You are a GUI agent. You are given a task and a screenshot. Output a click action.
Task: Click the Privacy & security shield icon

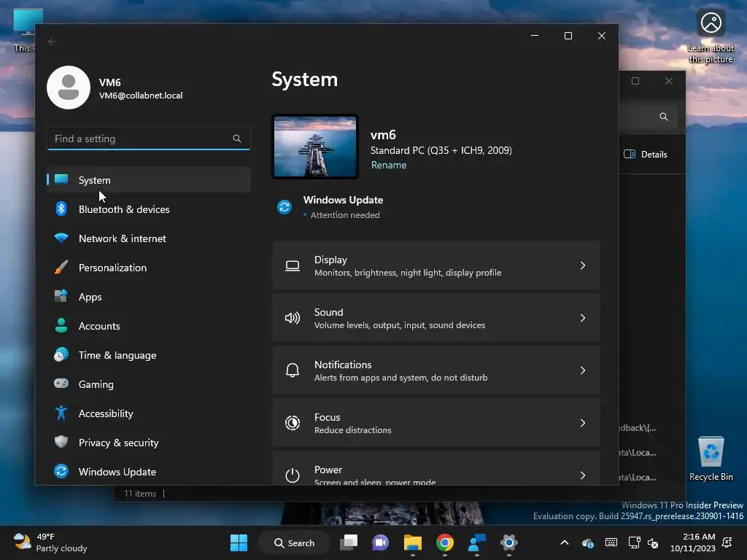(61, 442)
